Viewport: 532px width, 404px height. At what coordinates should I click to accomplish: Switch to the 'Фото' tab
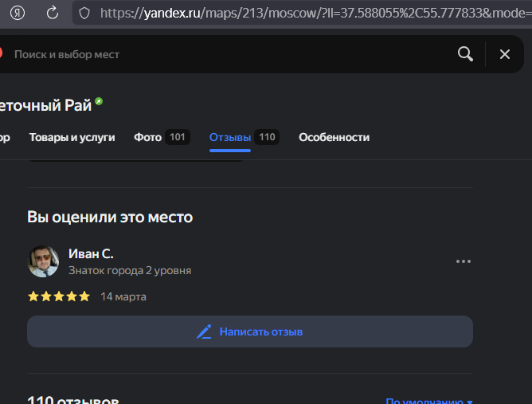pos(147,138)
